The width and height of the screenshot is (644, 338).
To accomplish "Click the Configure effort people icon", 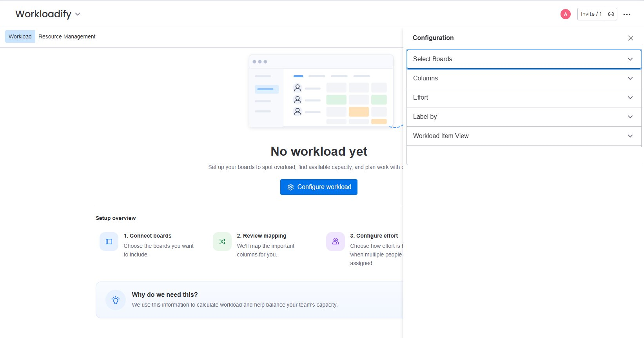I will pos(336,242).
